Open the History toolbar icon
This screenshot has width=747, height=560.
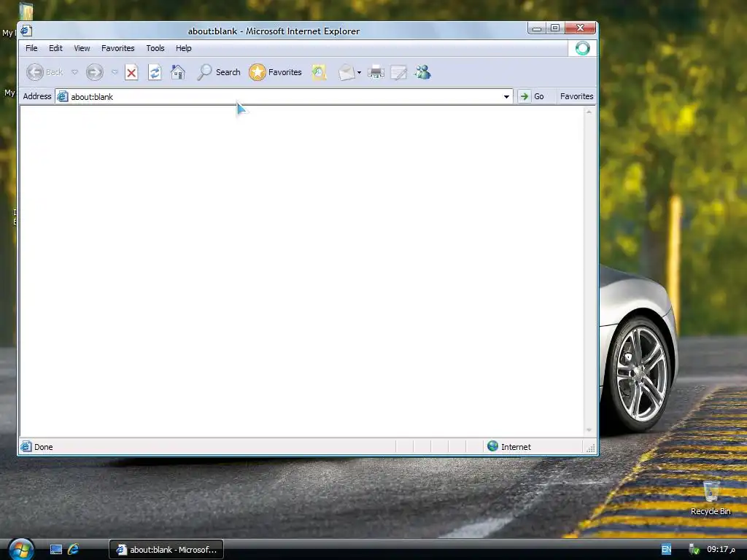pos(319,72)
